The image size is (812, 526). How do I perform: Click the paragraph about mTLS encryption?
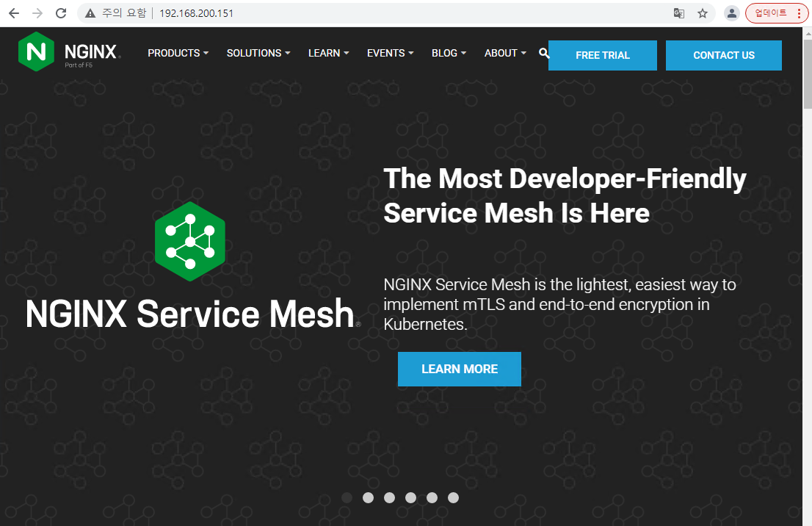click(559, 304)
